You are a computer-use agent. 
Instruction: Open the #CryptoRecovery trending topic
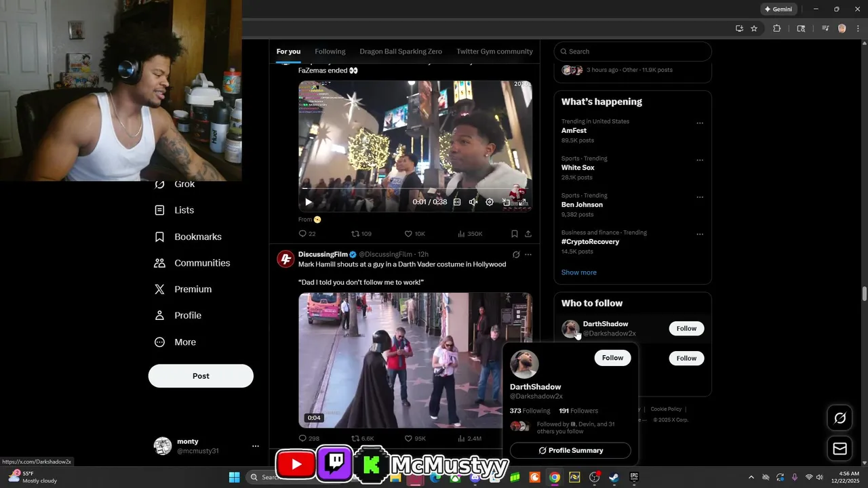click(x=590, y=241)
